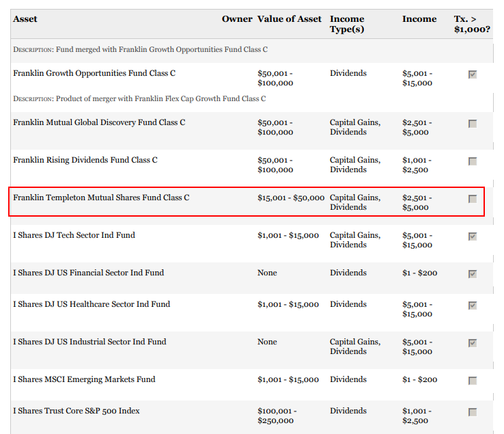
Task: Toggle checkbox for Franklin Growth Opportunities Fund
Action: tap(472, 74)
